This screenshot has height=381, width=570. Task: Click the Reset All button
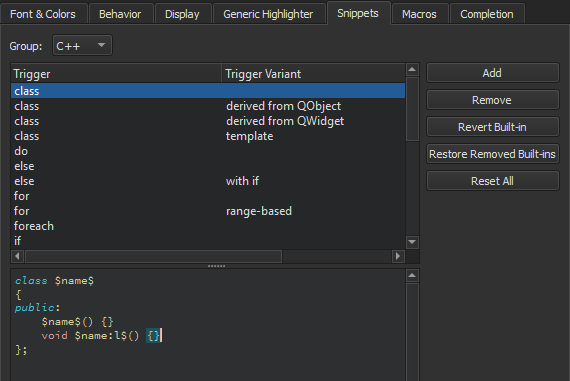tap(492, 181)
